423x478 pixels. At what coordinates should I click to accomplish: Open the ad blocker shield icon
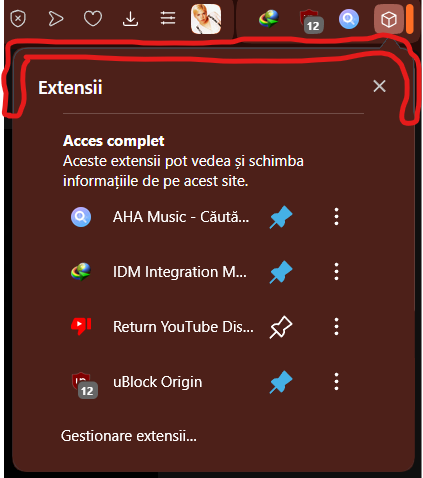pyautogui.click(x=18, y=18)
